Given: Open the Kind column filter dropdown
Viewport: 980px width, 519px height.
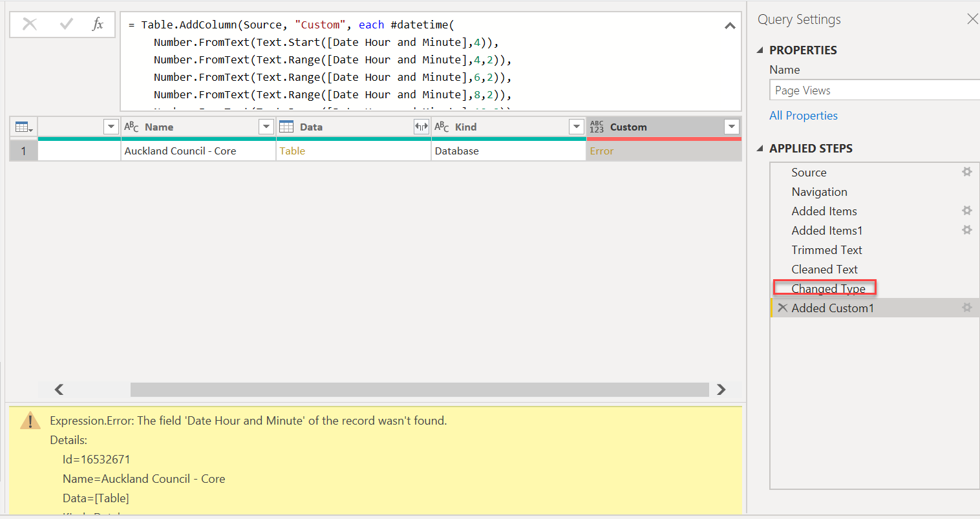Looking at the screenshot, I should pyautogui.click(x=577, y=127).
